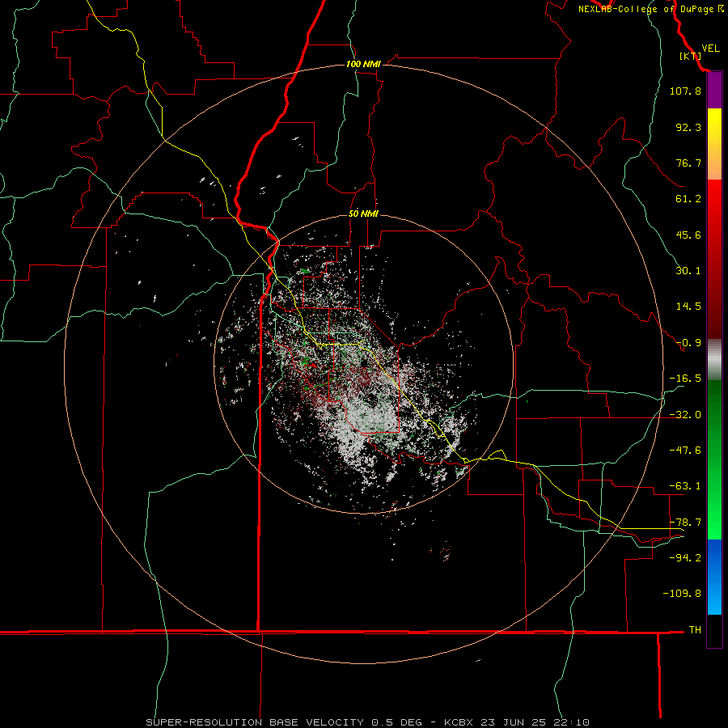The height and width of the screenshot is (728, 728).
Task: Click the -63.1 value on velocity scale
Action: pos(685,486)
